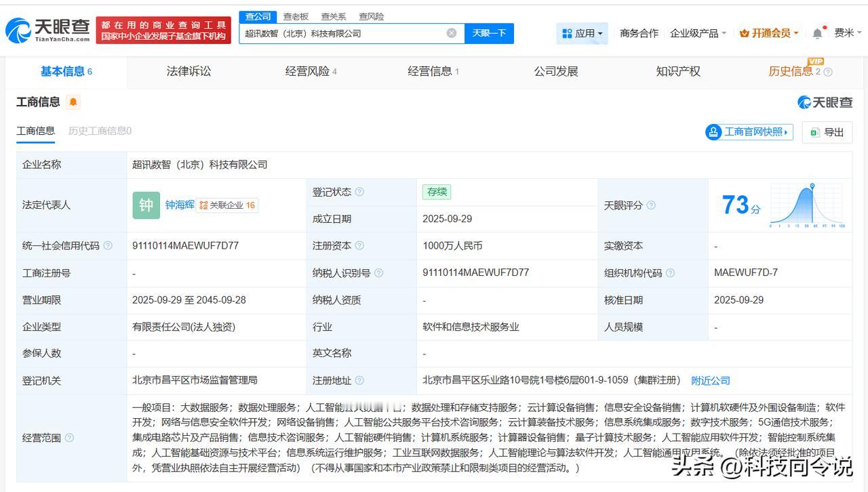Open the 费米 user account menu
Screen dimensions: 868x492
coord(847,33)
